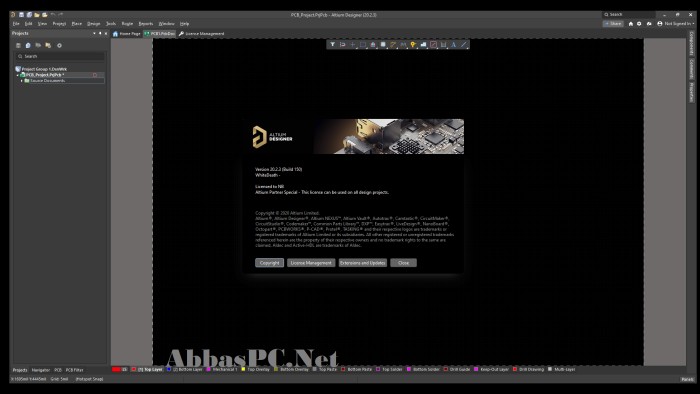Select the Place Line tool
This screenshot has height=394, width=700.
coord(464,45)
